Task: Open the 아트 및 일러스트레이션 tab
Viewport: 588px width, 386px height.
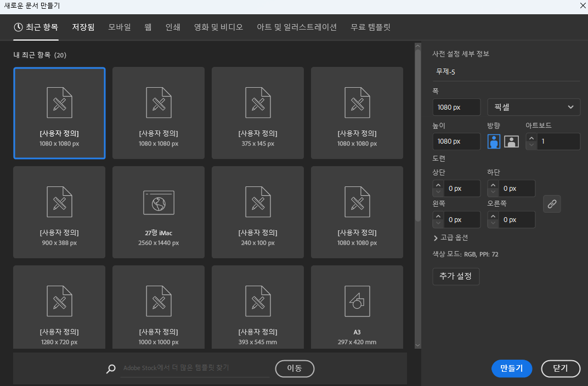Action: coord(297,27)
